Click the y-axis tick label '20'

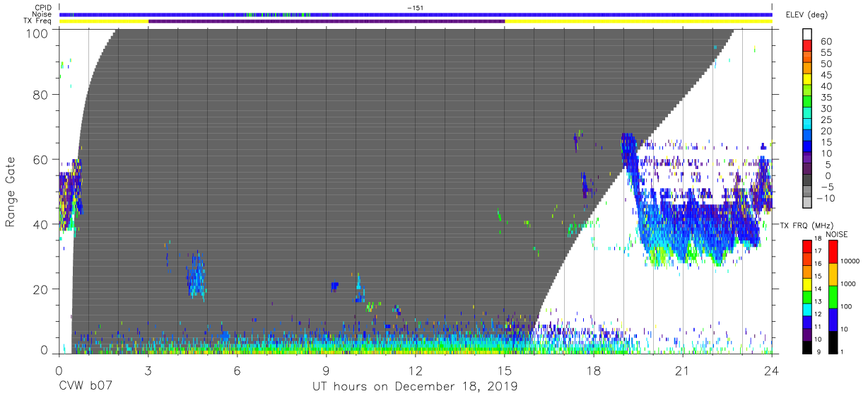(x=40, y=289)
